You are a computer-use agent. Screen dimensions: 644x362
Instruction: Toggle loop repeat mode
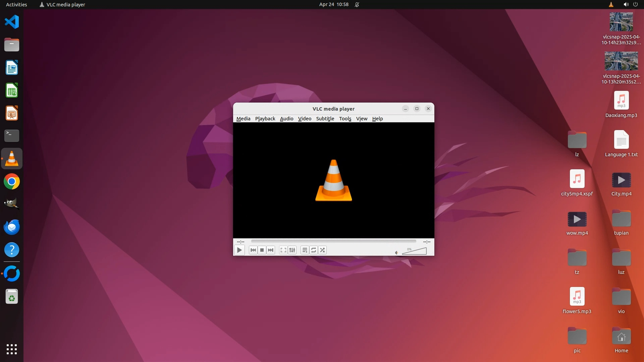pos(314,250)
